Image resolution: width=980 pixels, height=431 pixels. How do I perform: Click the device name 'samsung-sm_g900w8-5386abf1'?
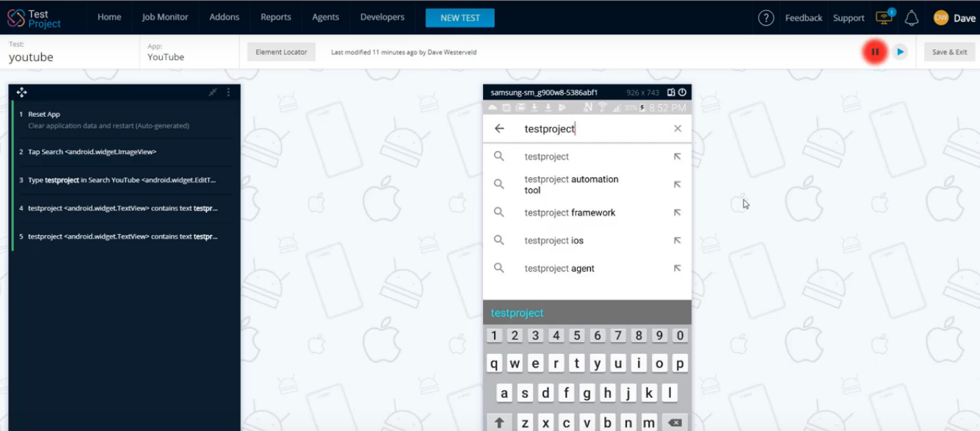pyautogui.click(x=544, y=93)
